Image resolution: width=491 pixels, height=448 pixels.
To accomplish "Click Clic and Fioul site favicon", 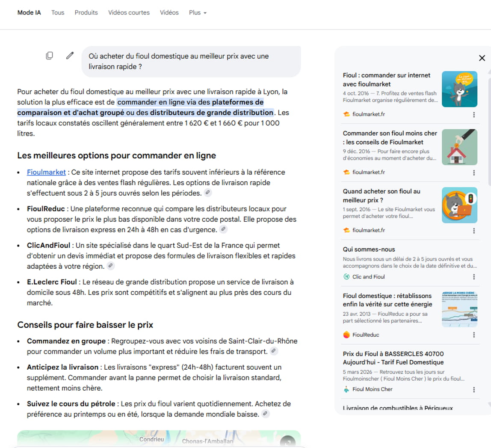I will (x=346, y=277).
